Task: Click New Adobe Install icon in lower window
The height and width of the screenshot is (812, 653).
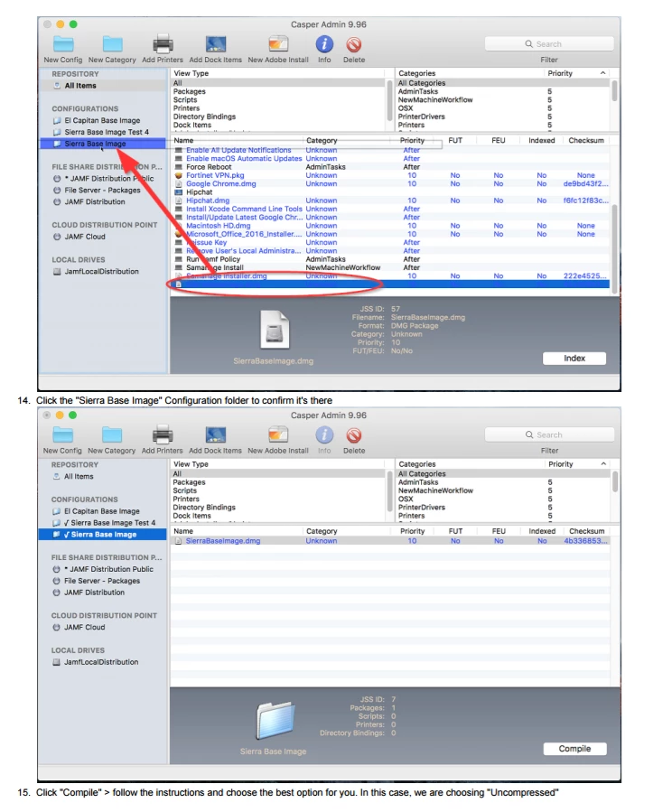Action: click(x=278, y=434)
